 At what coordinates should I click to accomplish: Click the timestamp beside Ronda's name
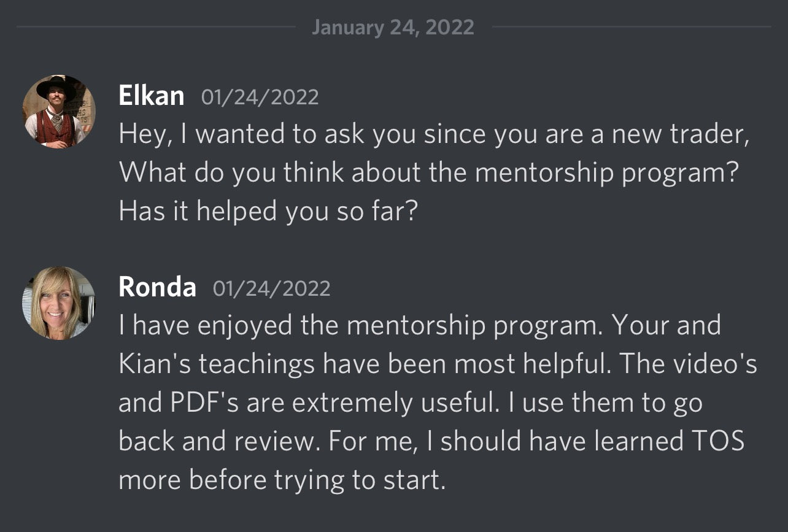click(x=271, y=288)
